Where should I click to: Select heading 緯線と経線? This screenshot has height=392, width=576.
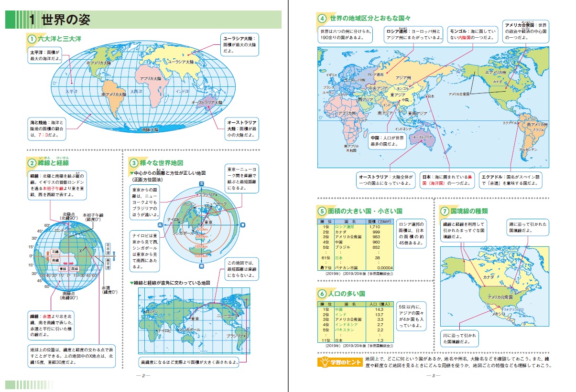[x=53, y=163]
